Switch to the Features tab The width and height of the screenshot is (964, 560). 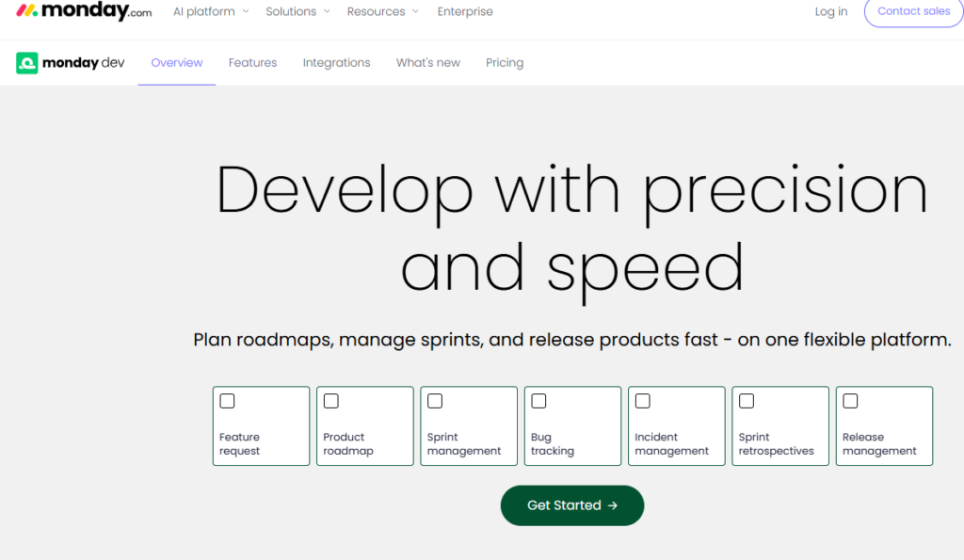(252, 63)
